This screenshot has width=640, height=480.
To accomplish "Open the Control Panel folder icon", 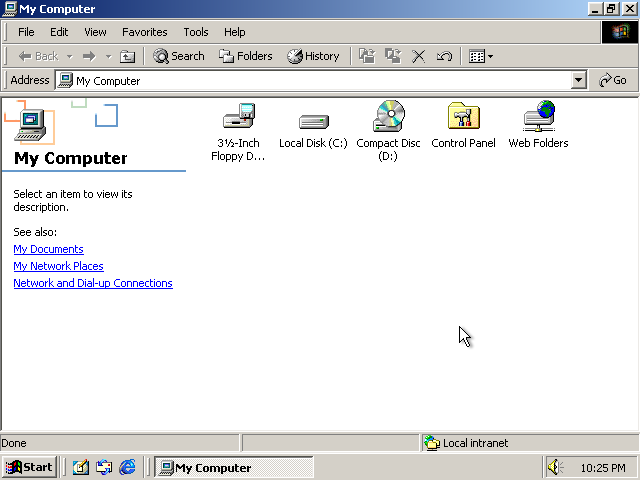I will 463,116.
